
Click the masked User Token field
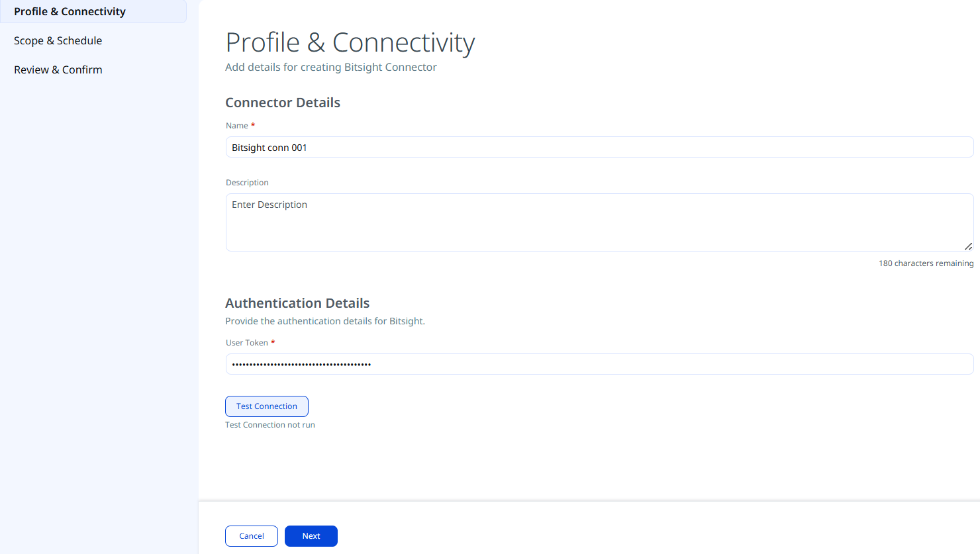(x=599, y=364)
